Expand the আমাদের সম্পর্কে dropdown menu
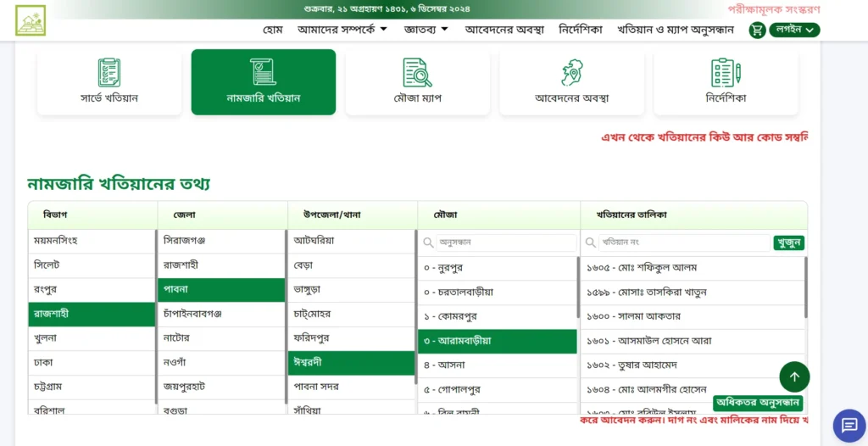Viewport: 868px width, 446px height. point(342,30)
